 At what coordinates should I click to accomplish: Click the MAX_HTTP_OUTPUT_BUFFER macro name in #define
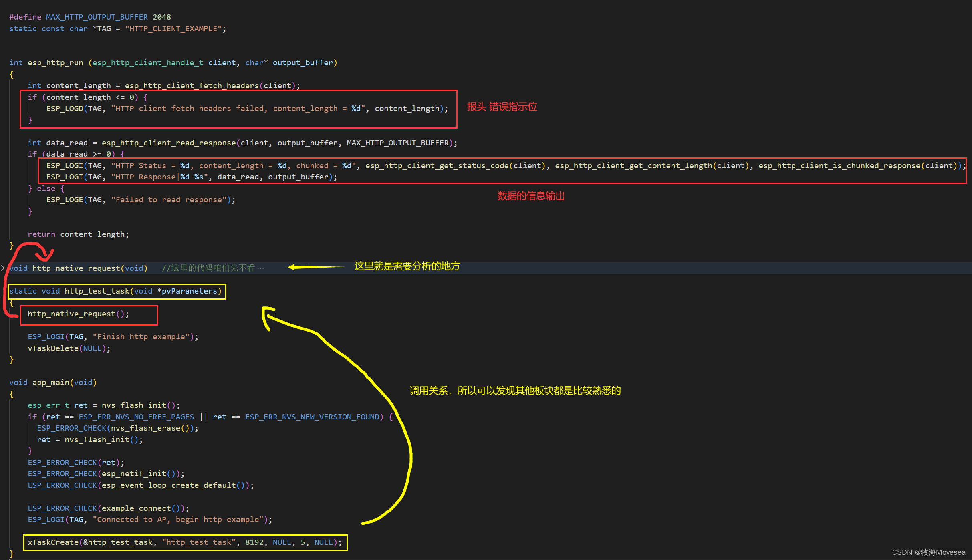click(97, 17)
